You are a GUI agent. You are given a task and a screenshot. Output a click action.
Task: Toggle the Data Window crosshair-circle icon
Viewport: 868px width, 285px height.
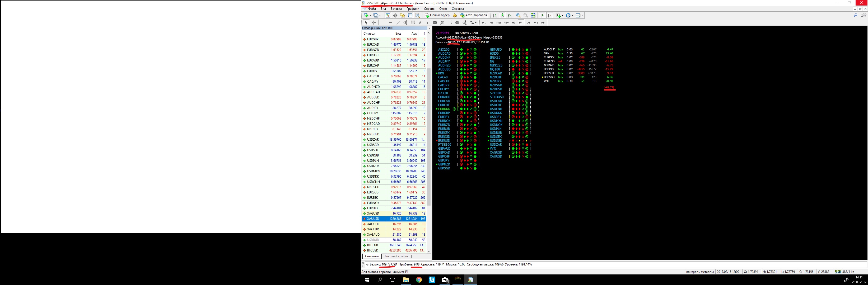395,16
